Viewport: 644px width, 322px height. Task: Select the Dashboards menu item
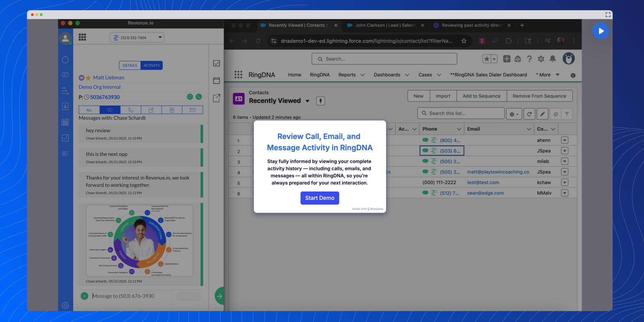[x=391, y=75]
